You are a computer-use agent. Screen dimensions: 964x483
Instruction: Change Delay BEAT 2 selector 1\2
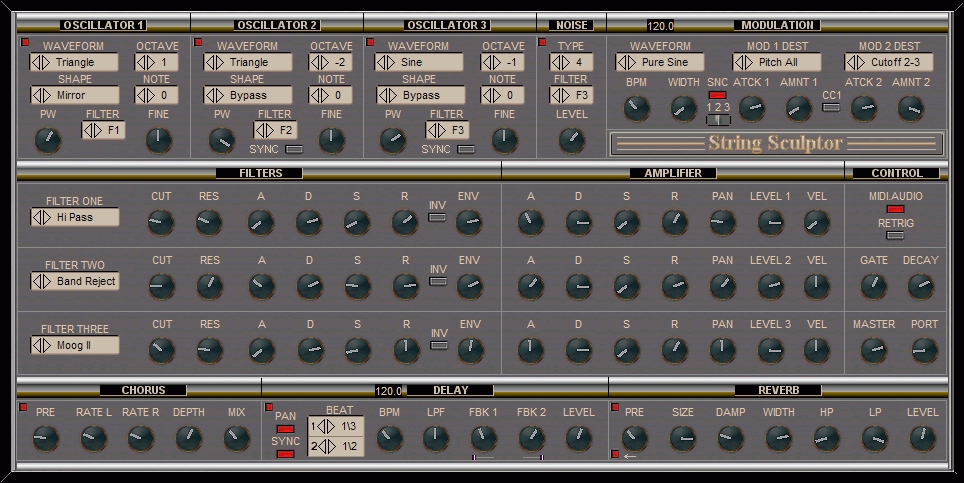point(336,446)
